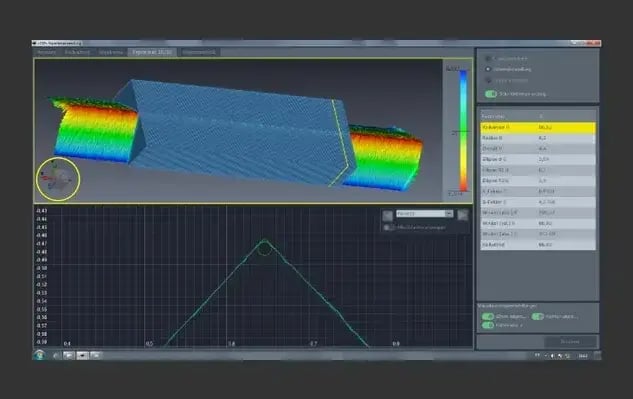Select the 'K-Faktor' row in results table
The image size is (633, 399).
click(x=537, y=191)
